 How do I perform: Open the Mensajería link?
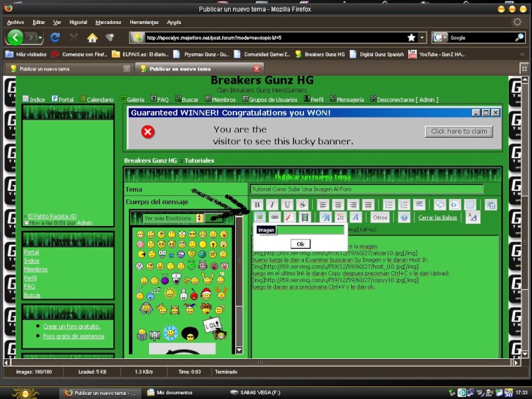[346, 99]
